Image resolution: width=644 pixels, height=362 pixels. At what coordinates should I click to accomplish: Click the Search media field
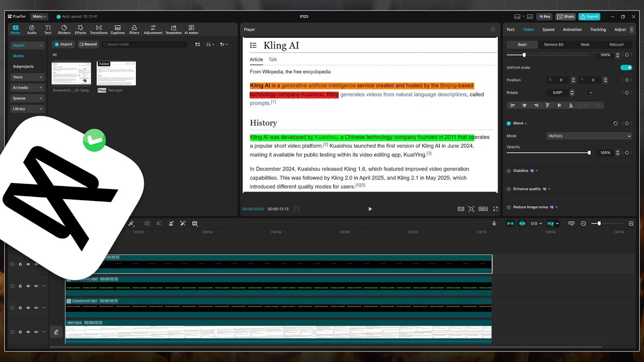pos(145,44)
